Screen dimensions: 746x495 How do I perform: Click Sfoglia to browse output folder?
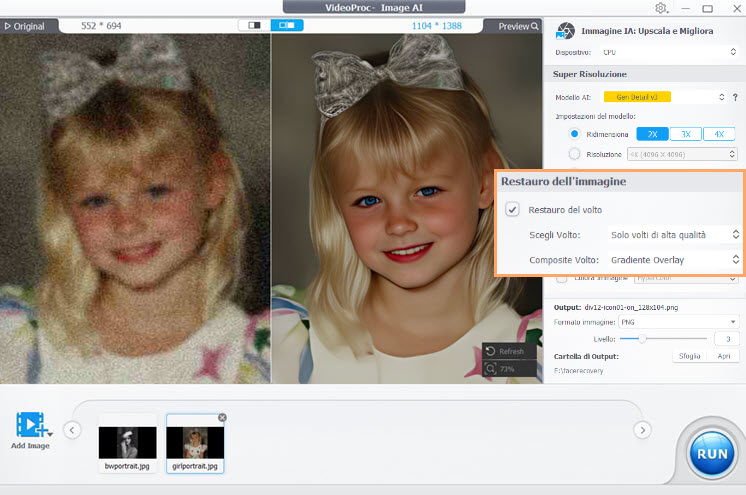tap(689, 356)
